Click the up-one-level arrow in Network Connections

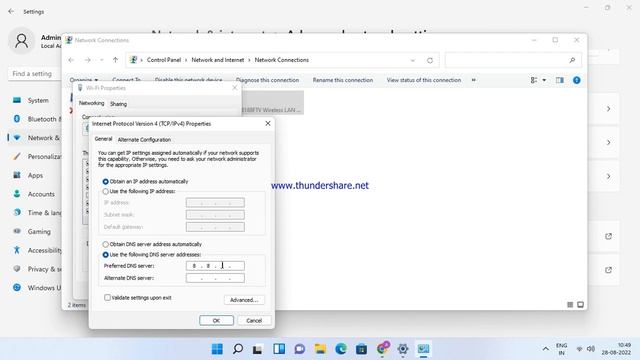(x=116, y=60)
